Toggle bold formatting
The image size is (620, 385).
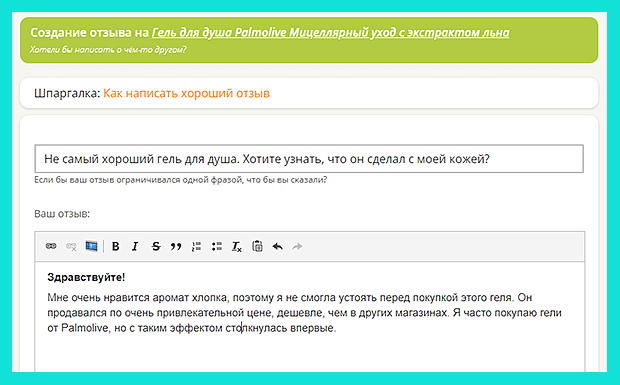click(x=115, y=247)
